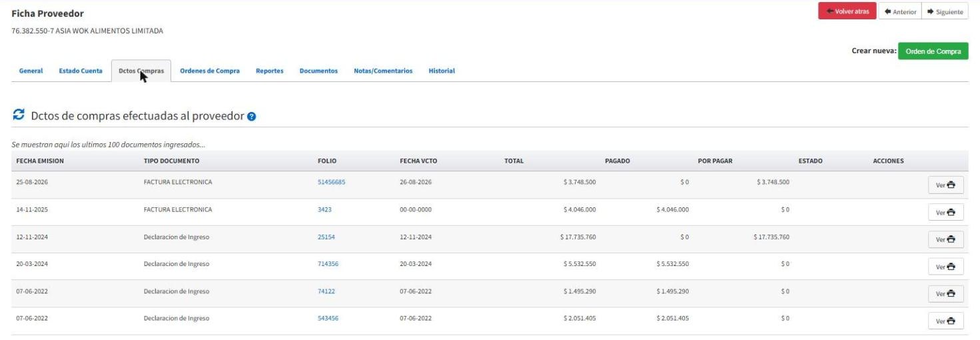
Task: Open the Ordenes de Compra tab
Action: click(x=210, y=71)
